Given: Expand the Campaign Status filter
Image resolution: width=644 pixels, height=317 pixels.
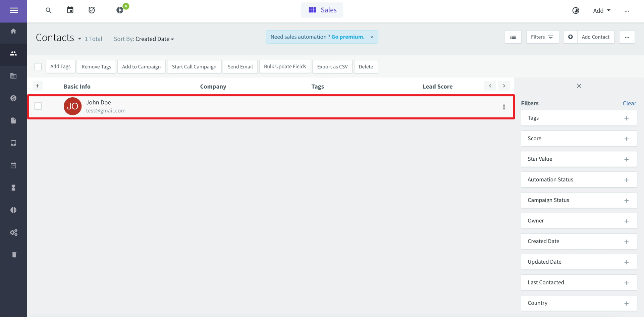Looking at the screenshot, I should click(x=579, y=200).
